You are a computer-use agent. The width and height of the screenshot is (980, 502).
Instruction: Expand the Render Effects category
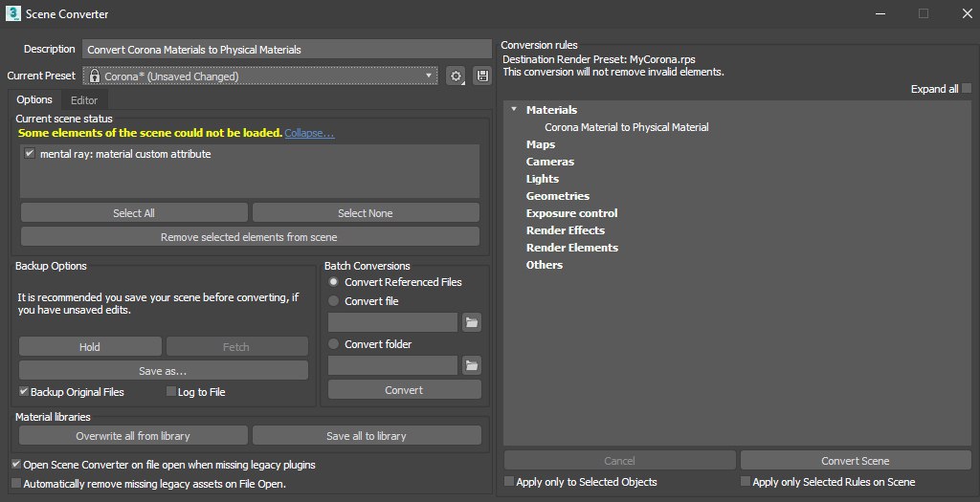click(566, 229)
